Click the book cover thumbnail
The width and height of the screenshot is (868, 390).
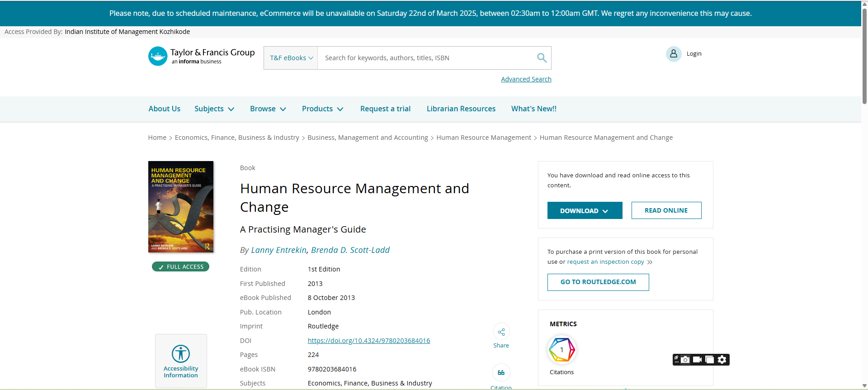point(181,207)
